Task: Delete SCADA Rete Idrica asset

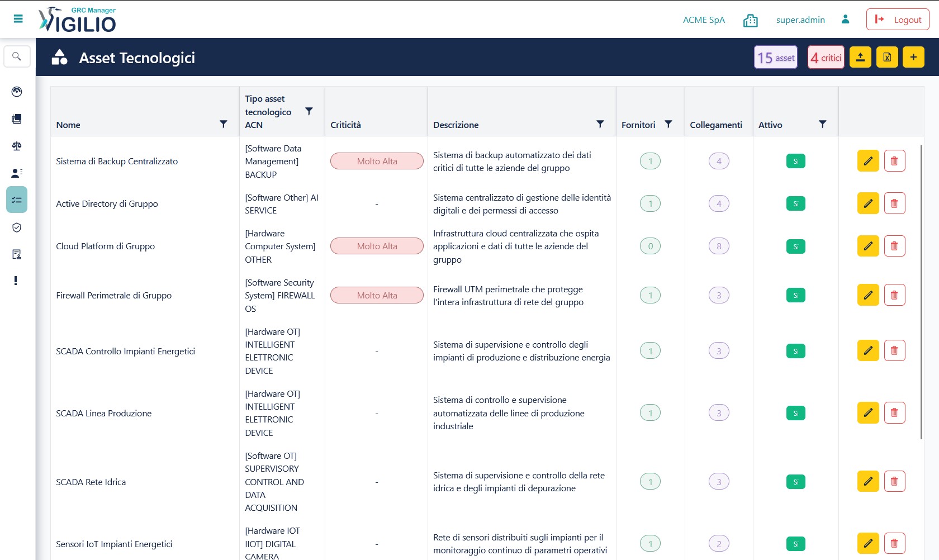Action: coord(894,481)
